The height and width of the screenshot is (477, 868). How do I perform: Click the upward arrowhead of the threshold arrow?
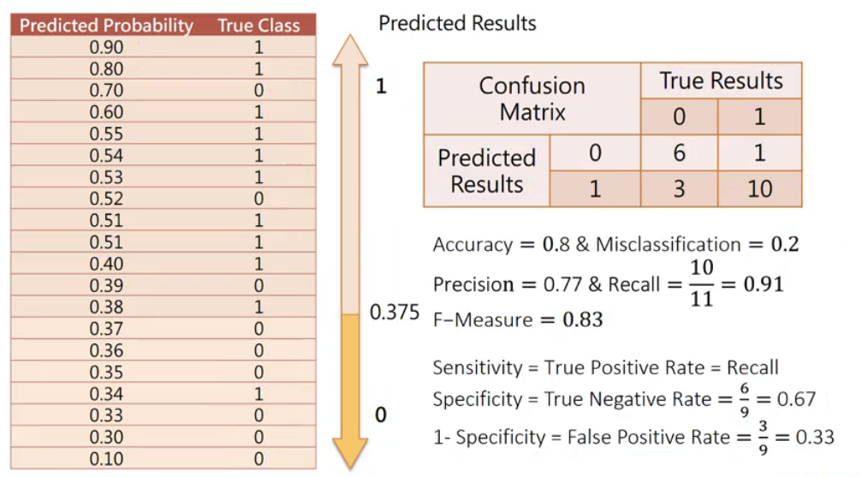pyautogui.click(x=348, y=53)
